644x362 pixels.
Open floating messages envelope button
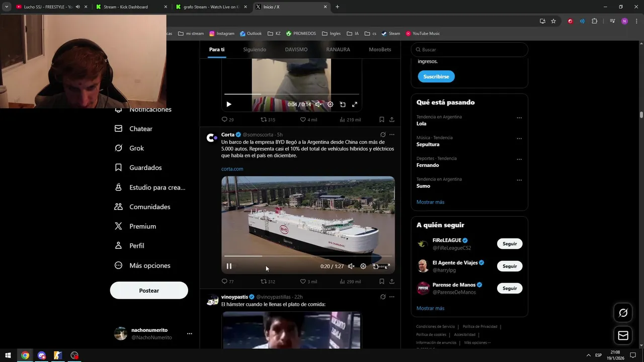pyautogui.click(x=623, y=335)
